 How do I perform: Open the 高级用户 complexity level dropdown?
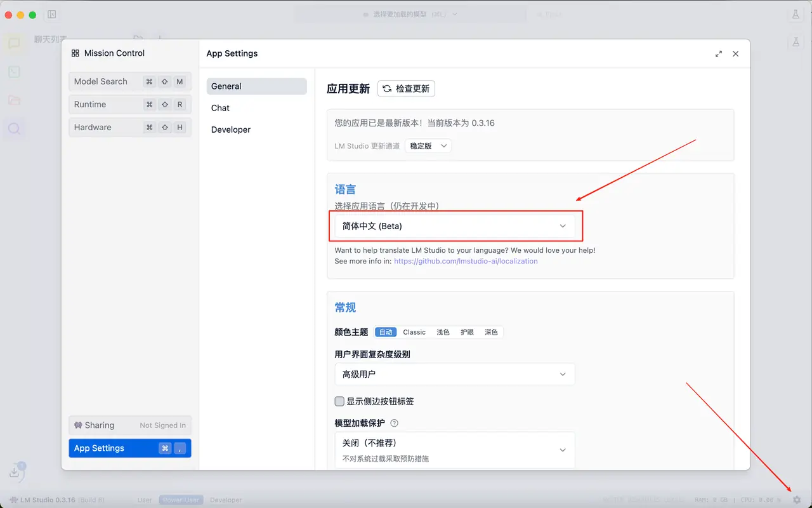[x=455, y=374]
